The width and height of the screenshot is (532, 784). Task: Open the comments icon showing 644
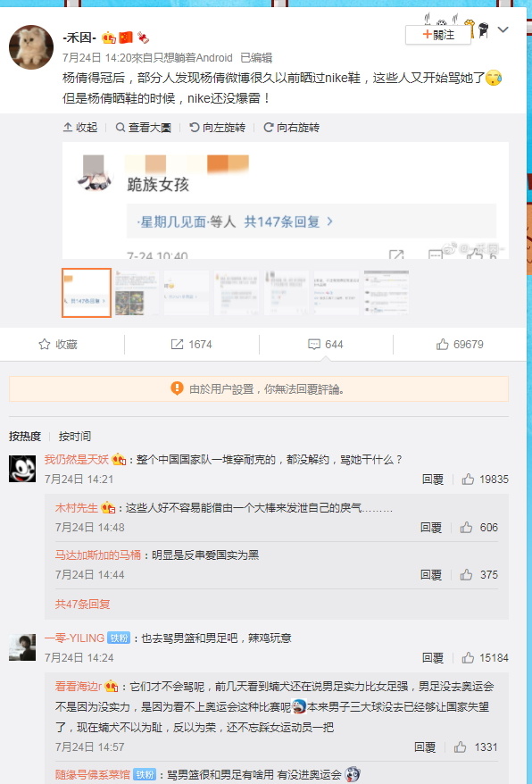point(314,344)
